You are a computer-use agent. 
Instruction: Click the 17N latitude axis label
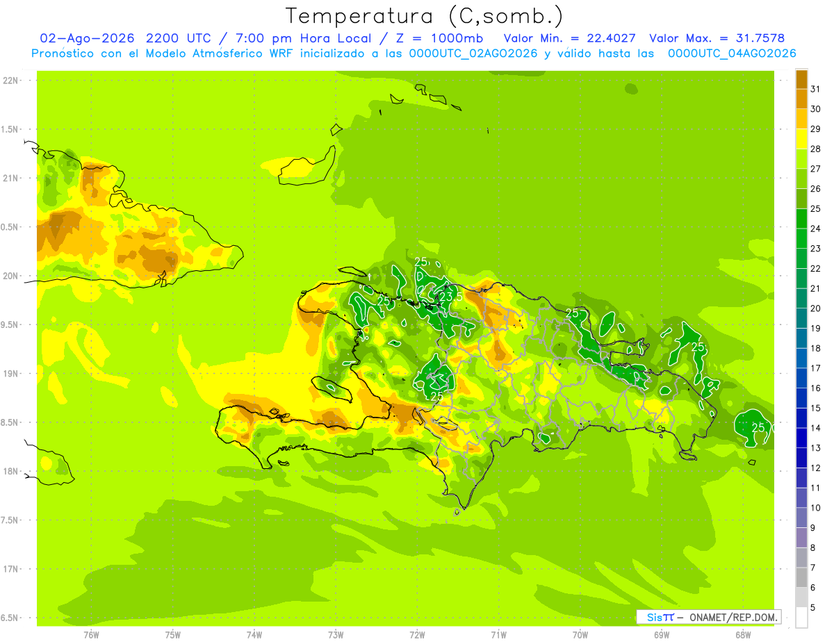[x=10, y=569]
